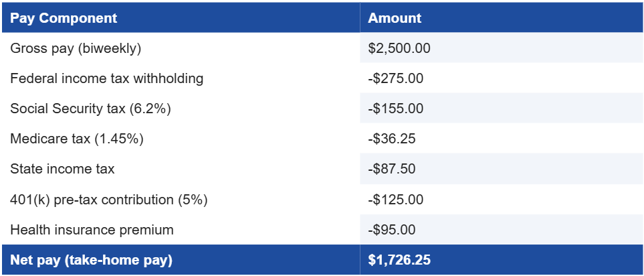This screenshot has width=644, height=276.
Task: Select the -$87.50 state tax amount
Action: coord(392,169)
